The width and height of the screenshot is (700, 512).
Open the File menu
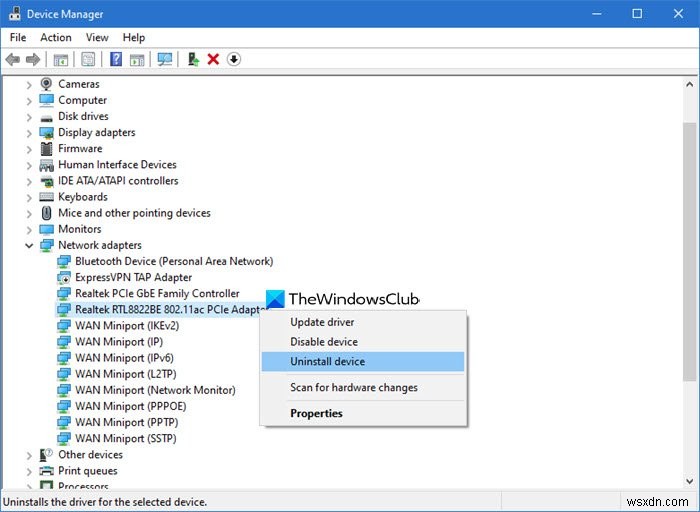pos(18,37)
